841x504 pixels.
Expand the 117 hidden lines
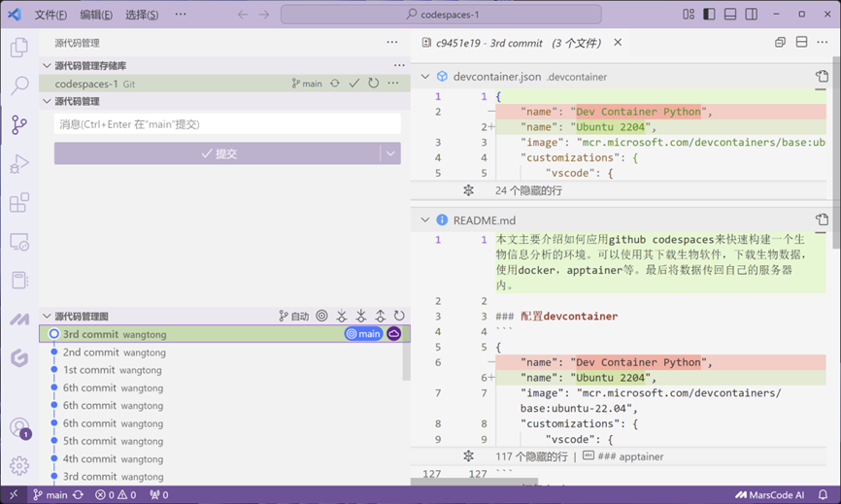[x=468, y=456]
